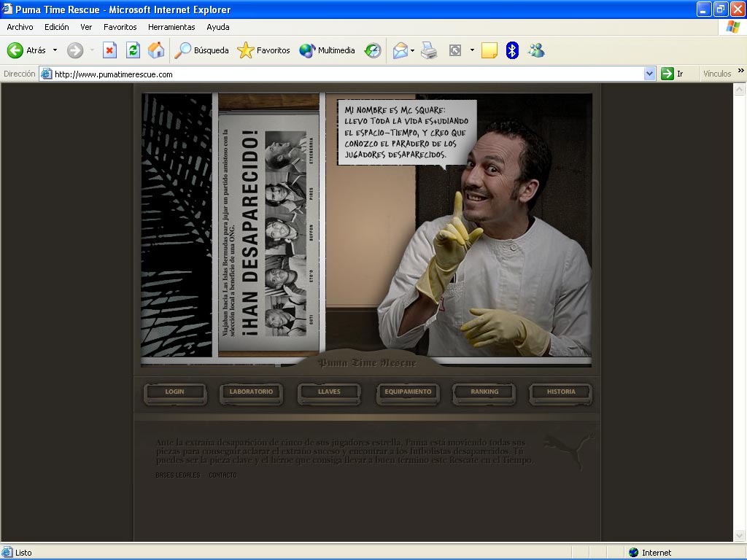Open the Messenger people icon
Screen dimensions: 747x560
pyautogui.click(x=536, y=50)
